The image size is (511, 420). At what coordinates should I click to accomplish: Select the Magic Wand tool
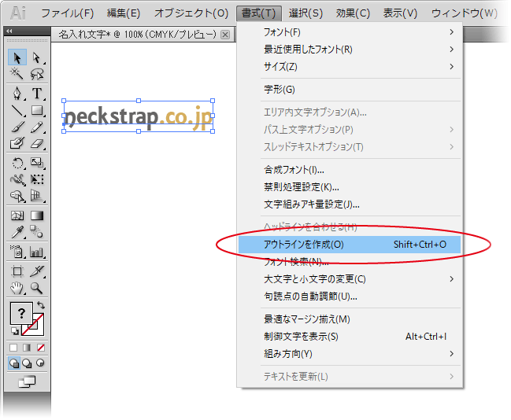(x=17, y=74)
